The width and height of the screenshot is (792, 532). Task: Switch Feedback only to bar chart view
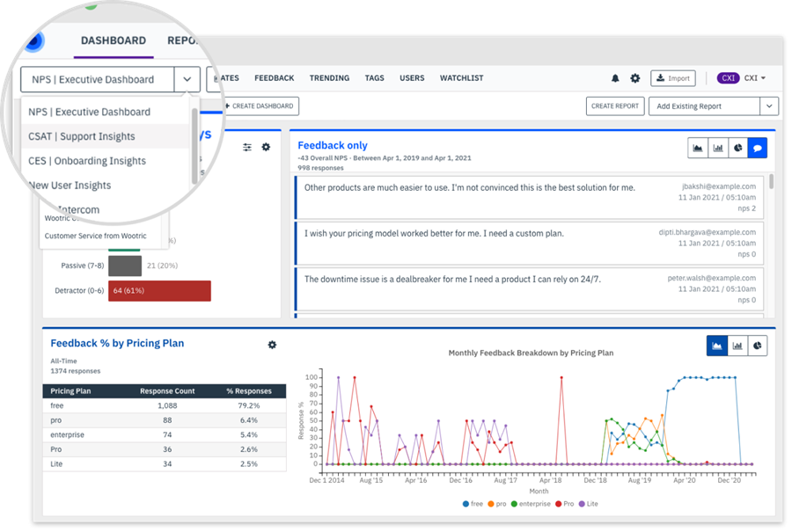[718, 148]
